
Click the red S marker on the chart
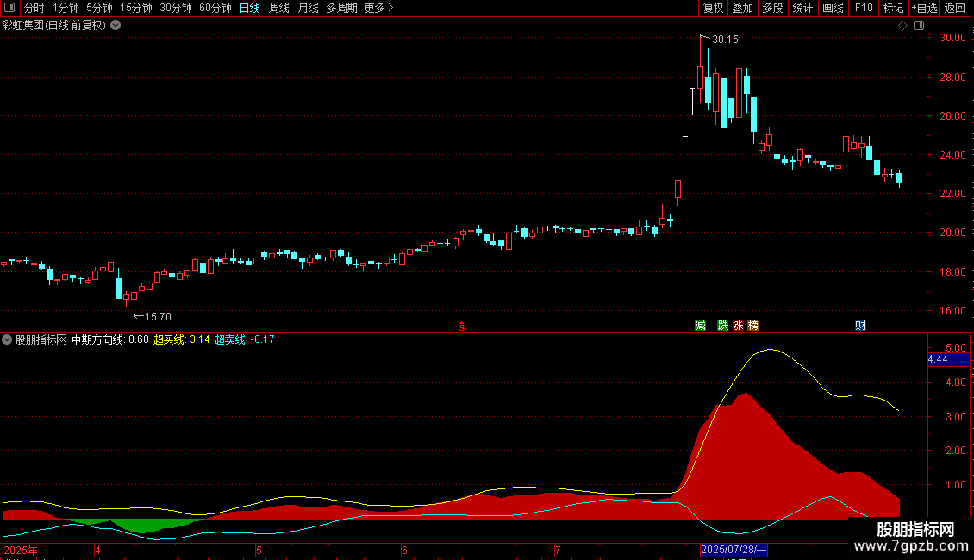(x=461, y=327)
